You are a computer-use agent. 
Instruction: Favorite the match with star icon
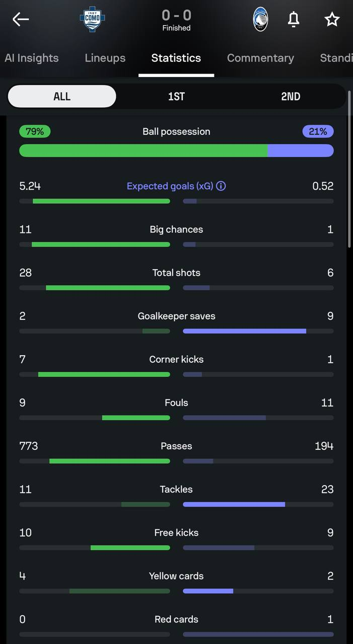[x=332, y=20]
